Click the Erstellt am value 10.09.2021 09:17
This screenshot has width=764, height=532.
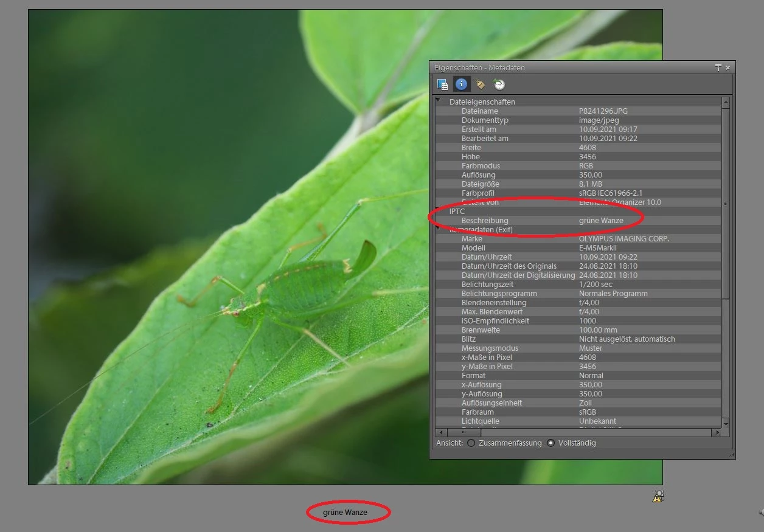tap(608, 129)
